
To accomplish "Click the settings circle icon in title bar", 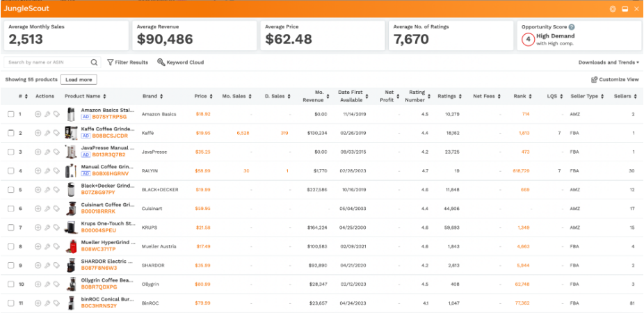I will click(613, 9).
